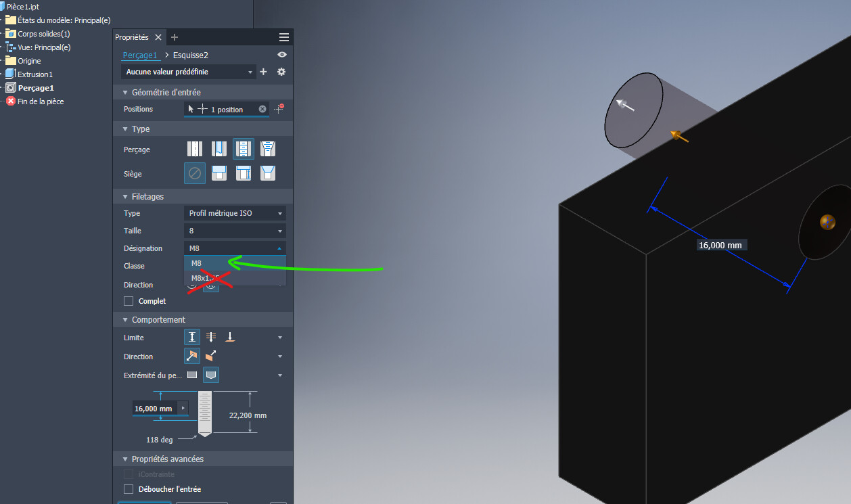The height and width of the screenshot is (504, 851).
Task: Choose the countersink seat icon
Action: click(268, 173)
